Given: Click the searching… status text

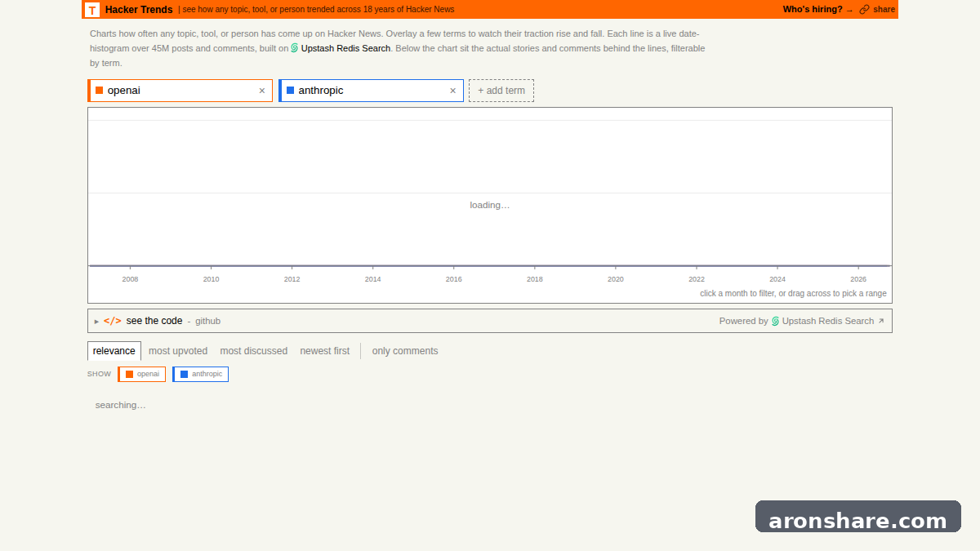Looking at the screenshot, I should click(x=121, y=405).
